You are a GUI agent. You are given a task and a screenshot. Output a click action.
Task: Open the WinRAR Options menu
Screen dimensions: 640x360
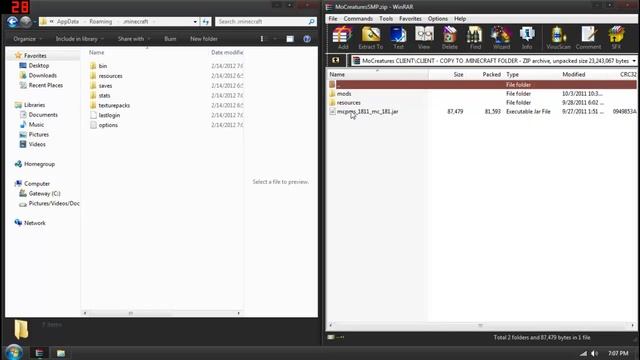click(438, 19)
